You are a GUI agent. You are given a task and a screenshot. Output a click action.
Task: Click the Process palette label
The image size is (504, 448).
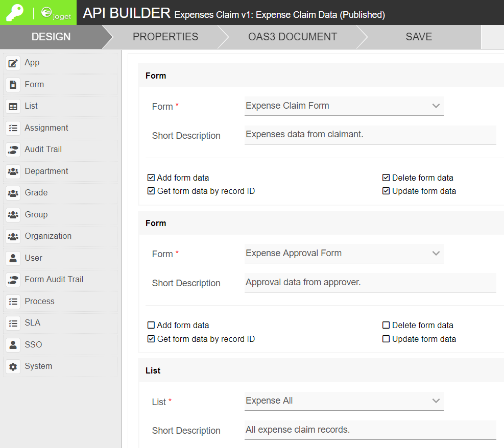click(39, 301)
